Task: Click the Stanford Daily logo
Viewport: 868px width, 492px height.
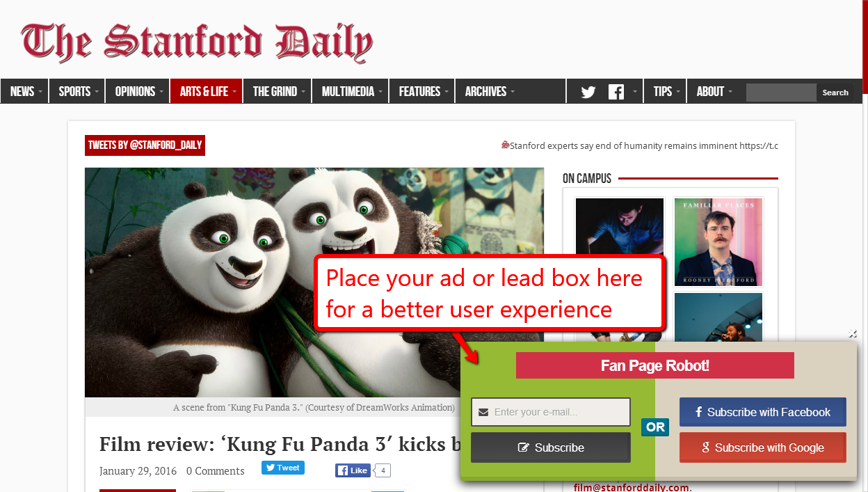Action: coord(197,42)
